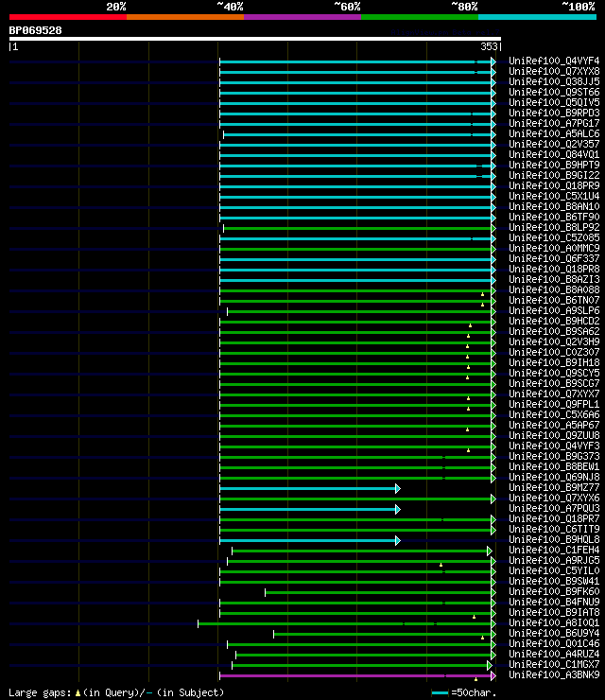Select the UniRef100_C6TIT9 label
Viewport: 605px width, 700px height.
(554, 529)
